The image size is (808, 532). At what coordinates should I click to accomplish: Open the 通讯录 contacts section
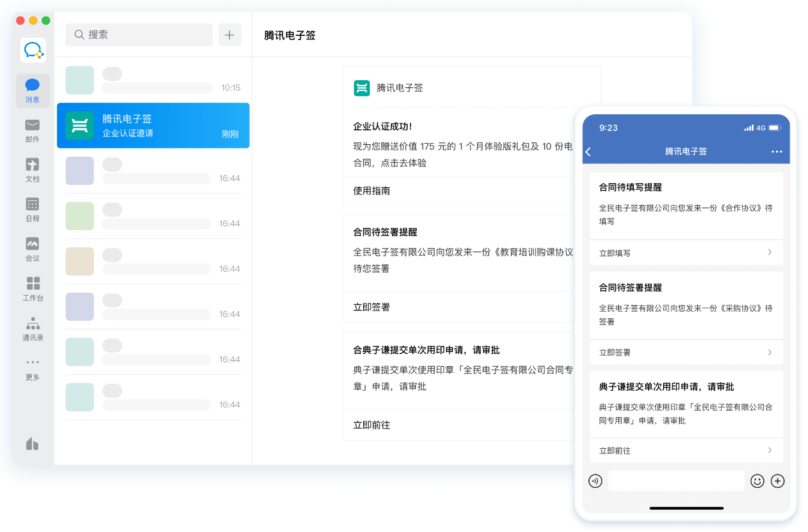[x=32, y=329]
